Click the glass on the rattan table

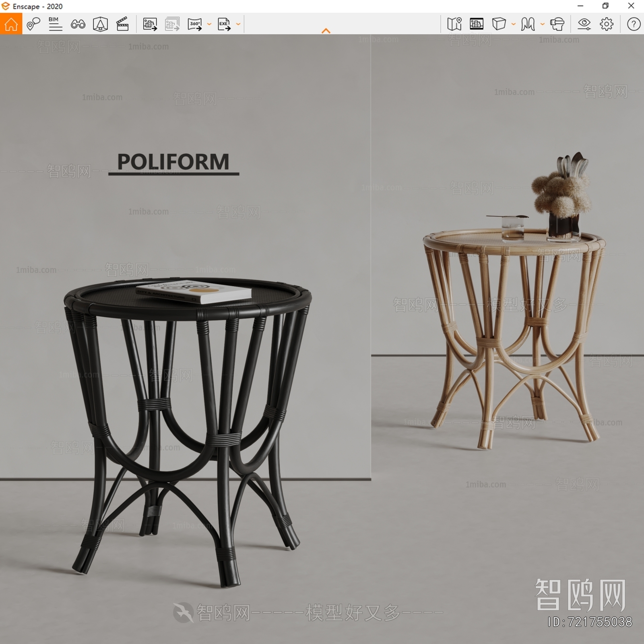[x=512, y=228]
